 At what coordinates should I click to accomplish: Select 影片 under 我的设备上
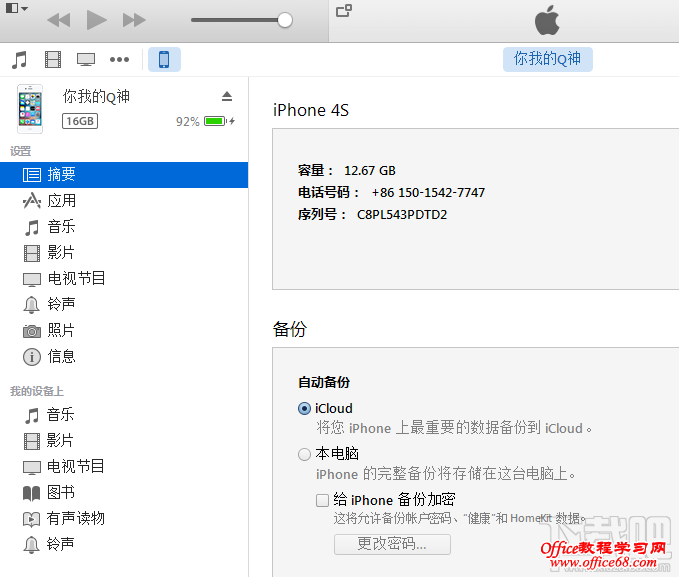[124, 441]
